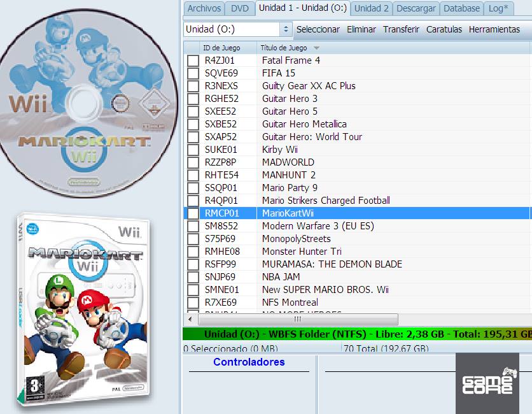Open the Database tab
Screen dimensions: 532x414
(461, 8)
